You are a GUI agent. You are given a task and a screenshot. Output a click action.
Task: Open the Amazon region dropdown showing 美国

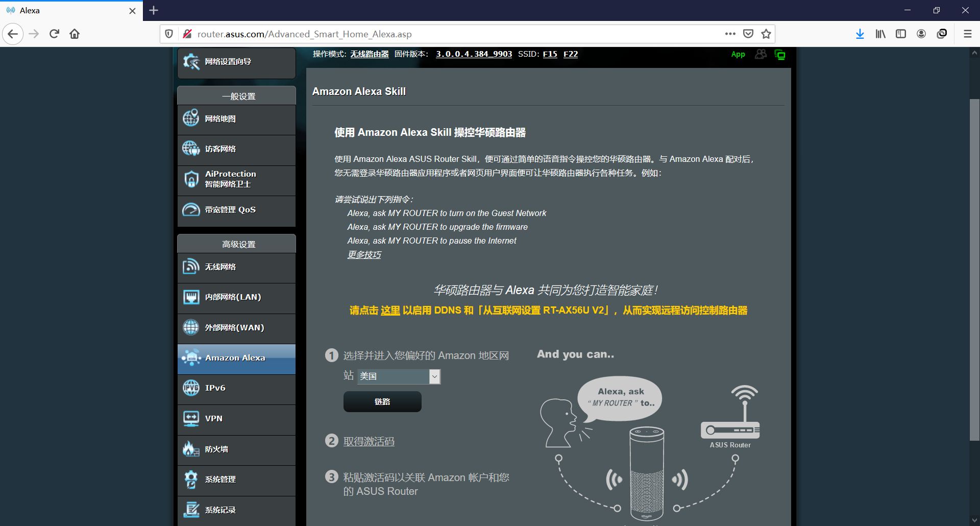[399, 376]
